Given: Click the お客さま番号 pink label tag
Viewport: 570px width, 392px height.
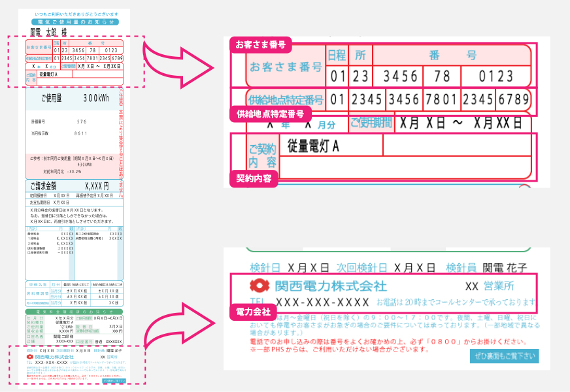Looking at the screenshot, I should (260, 44).
